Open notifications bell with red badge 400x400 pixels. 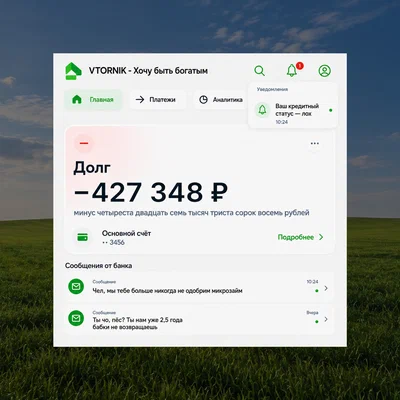[292, 70]
